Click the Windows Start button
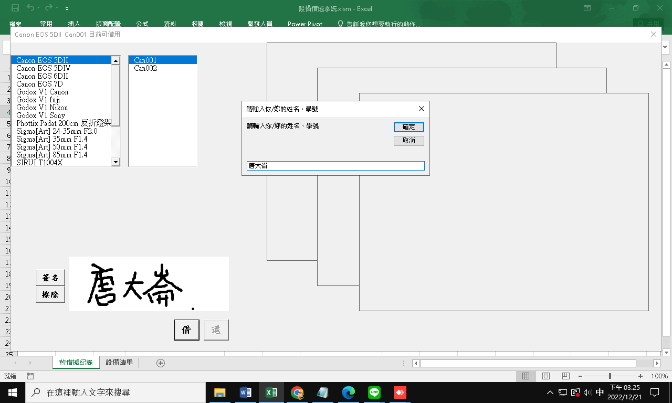672x403 pixels. [x=11, y=392]
